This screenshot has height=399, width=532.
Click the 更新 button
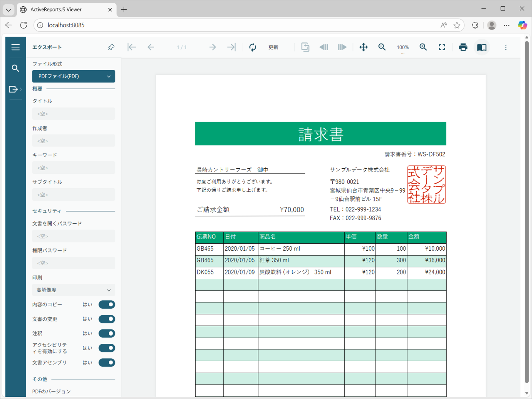tap(273, 47)
